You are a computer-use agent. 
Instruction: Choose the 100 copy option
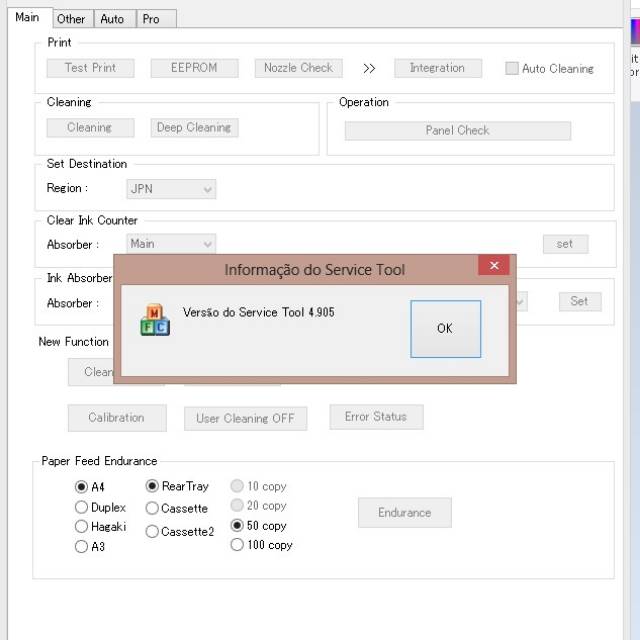237,545
